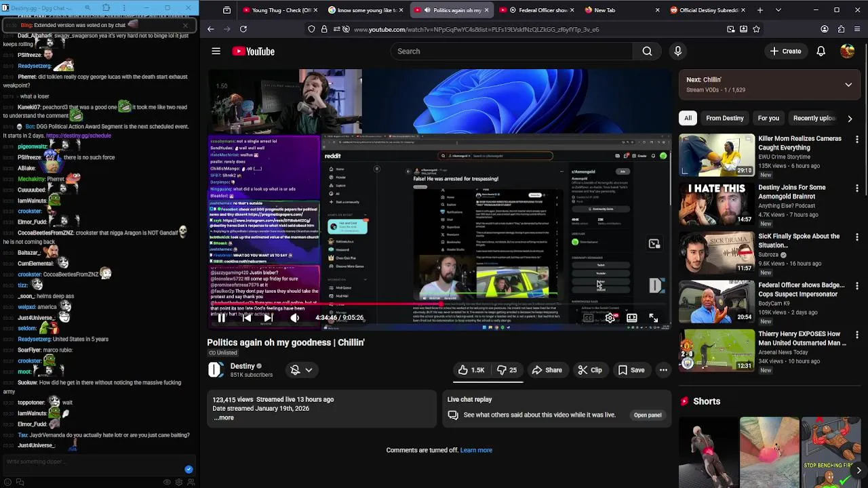Viewport: 868px width, 488px height.
Task: Open player settings gear
Action: pyautogui.click(x=610, y=317)
